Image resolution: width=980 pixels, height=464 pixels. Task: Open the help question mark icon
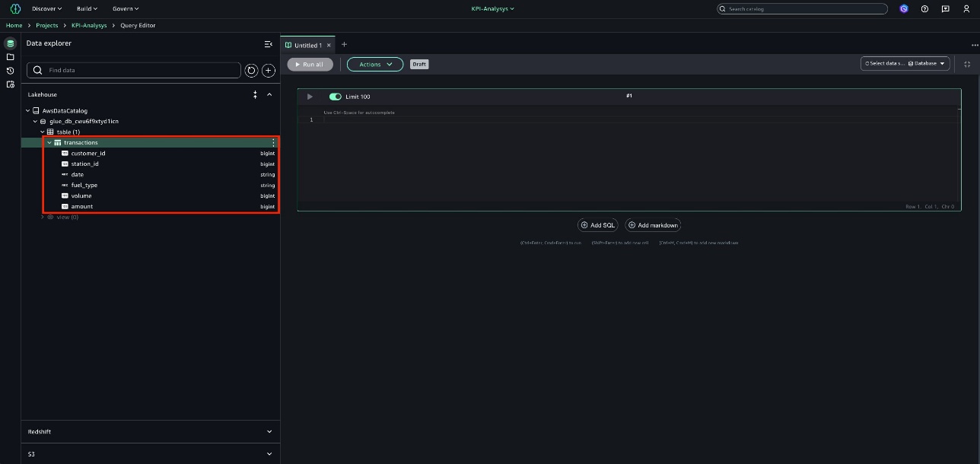924,8
